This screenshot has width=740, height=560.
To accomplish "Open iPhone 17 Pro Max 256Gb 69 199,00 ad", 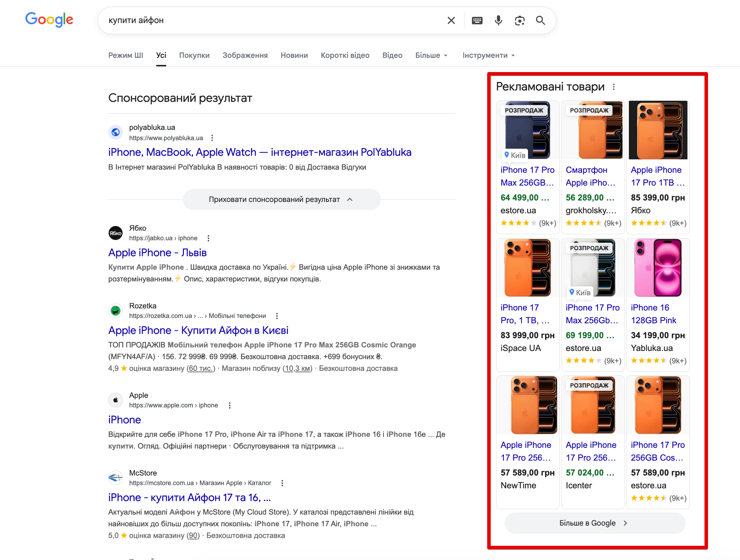I will coord(593,314).
